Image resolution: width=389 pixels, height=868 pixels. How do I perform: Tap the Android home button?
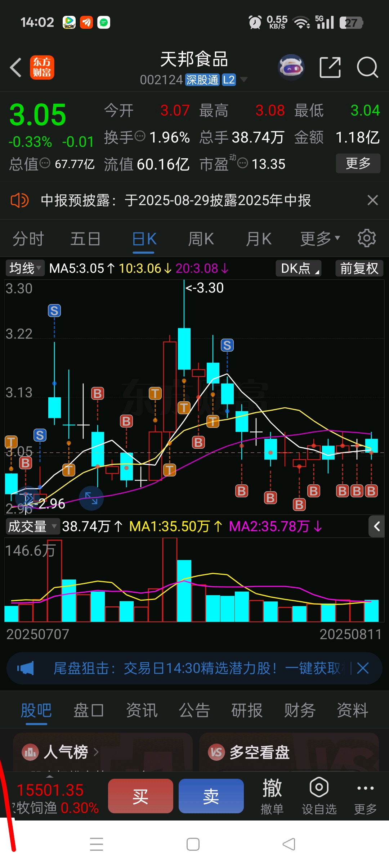click(x=193, y=844)
